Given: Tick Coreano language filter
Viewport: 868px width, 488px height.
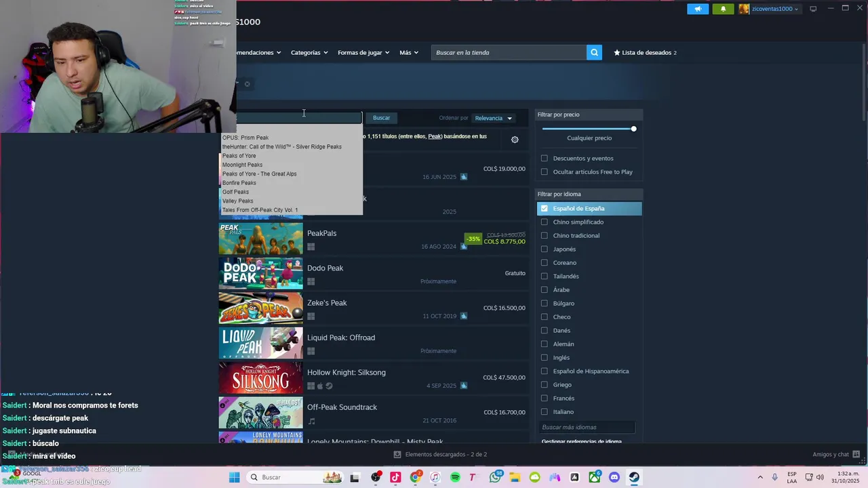Looking at the screenshot, I should pyautogui.click(x=544, y=262).
